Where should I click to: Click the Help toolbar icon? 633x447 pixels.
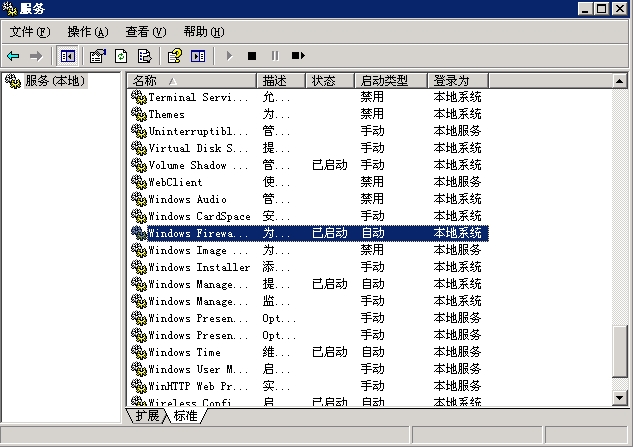[x=174, y=56]
